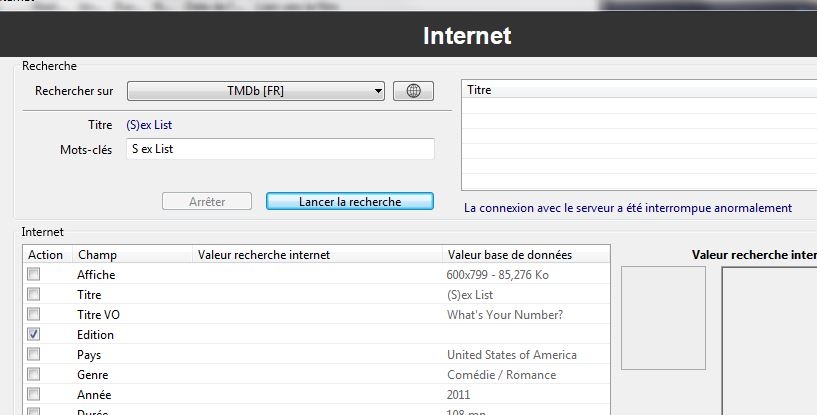Enable the Affiche row checkbox

click(x=34, y=275)
